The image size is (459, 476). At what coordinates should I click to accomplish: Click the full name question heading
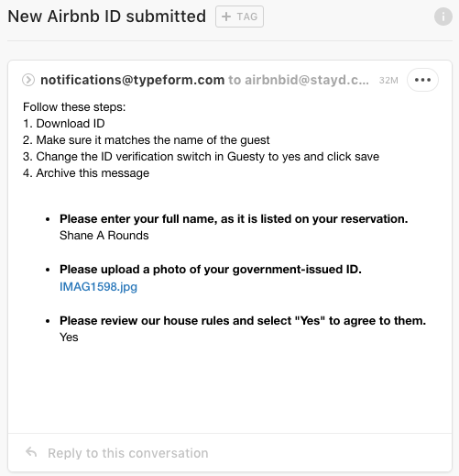pyautogui.click(x=234, y=219)
